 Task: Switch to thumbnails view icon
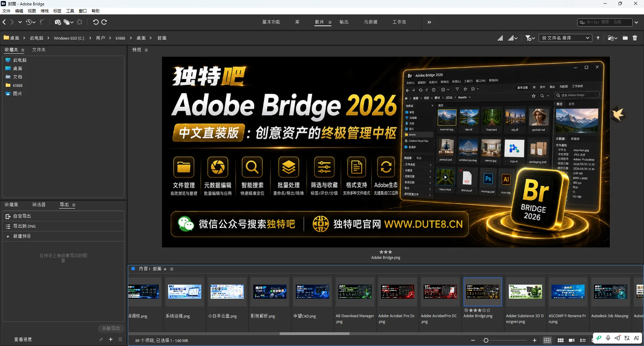tap(560, 340)
